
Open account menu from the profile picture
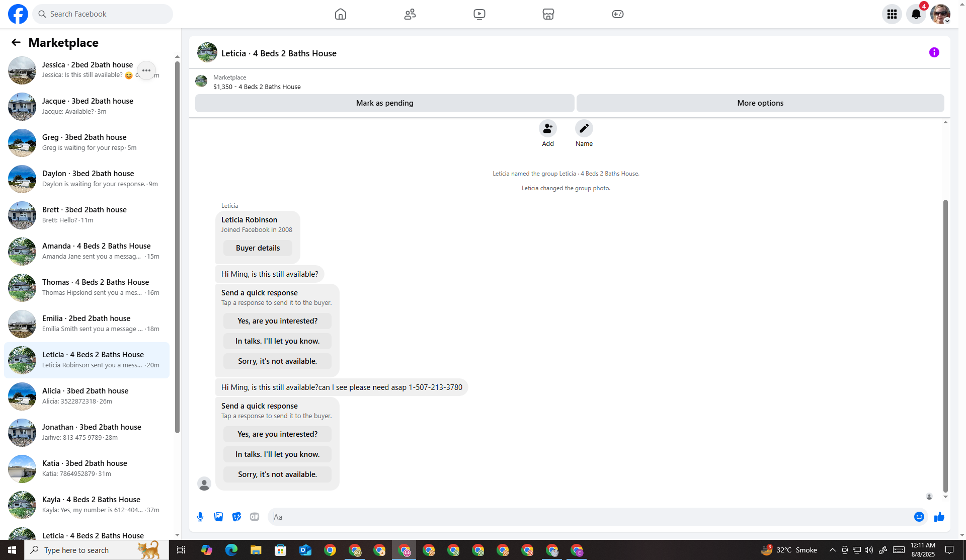[940, 14]
